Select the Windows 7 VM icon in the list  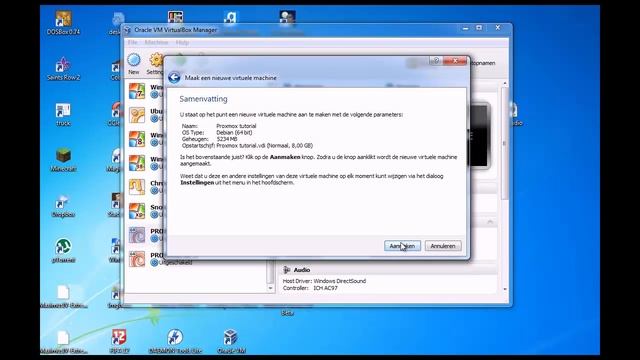[137, 91]
